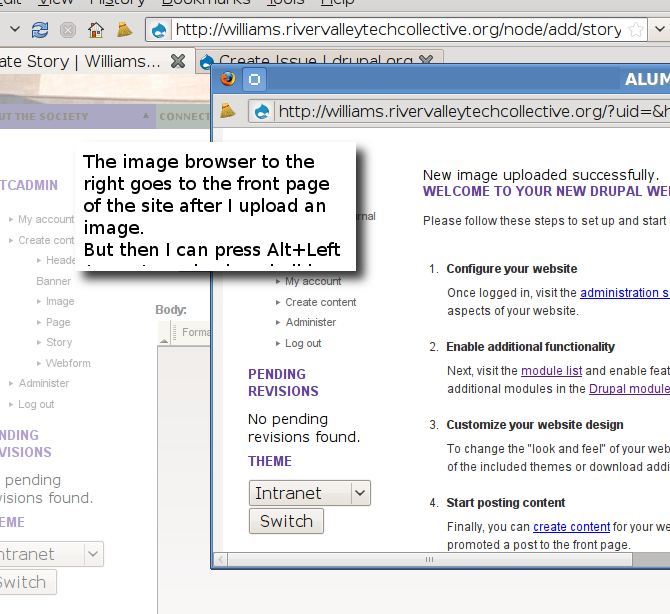The width and height of the screenshot is (670, 614).
Task: Click the square icon beside the Firefox logo
Action: coord(254,79)
